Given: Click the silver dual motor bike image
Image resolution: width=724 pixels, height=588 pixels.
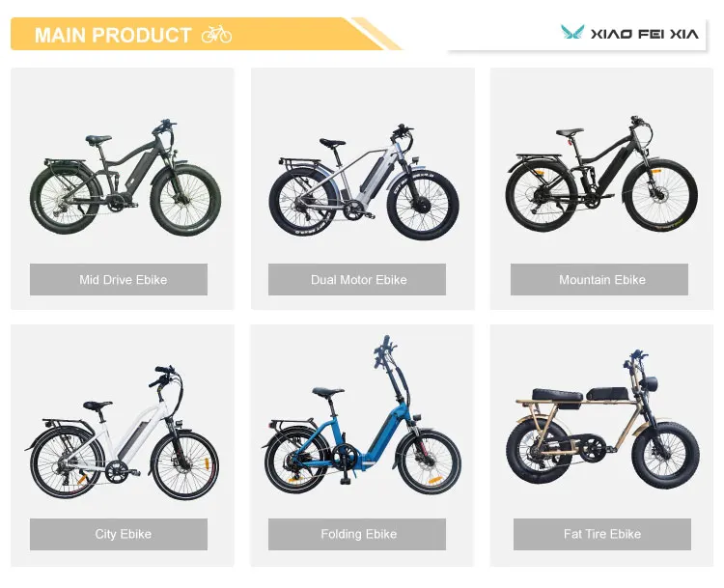Looking at the screenshot, I should point(364,182).
